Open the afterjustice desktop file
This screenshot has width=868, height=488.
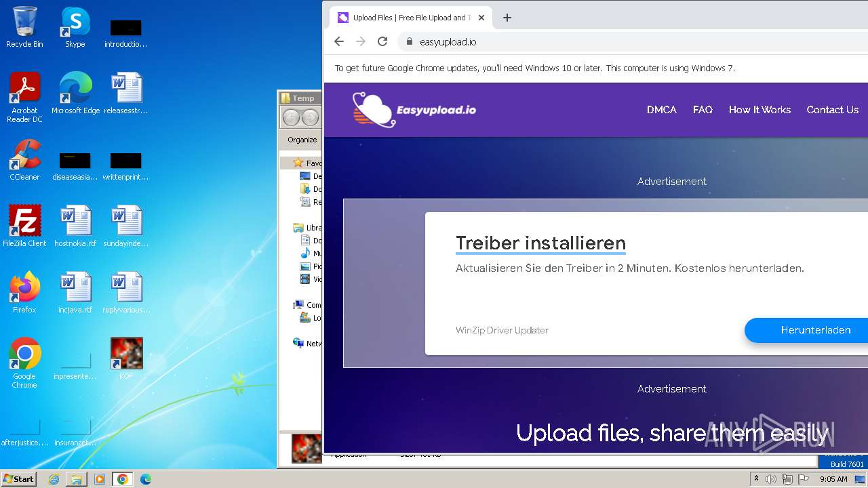(24, 431)
